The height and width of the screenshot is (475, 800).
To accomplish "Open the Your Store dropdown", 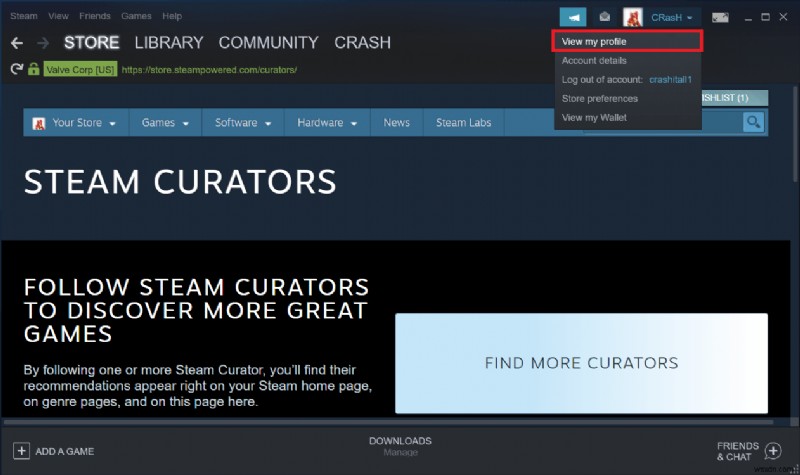I will click(x=76, y=122).
